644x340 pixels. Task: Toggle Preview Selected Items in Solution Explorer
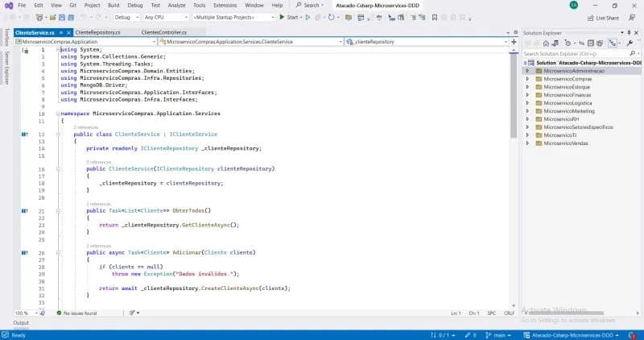pos(613,44)
